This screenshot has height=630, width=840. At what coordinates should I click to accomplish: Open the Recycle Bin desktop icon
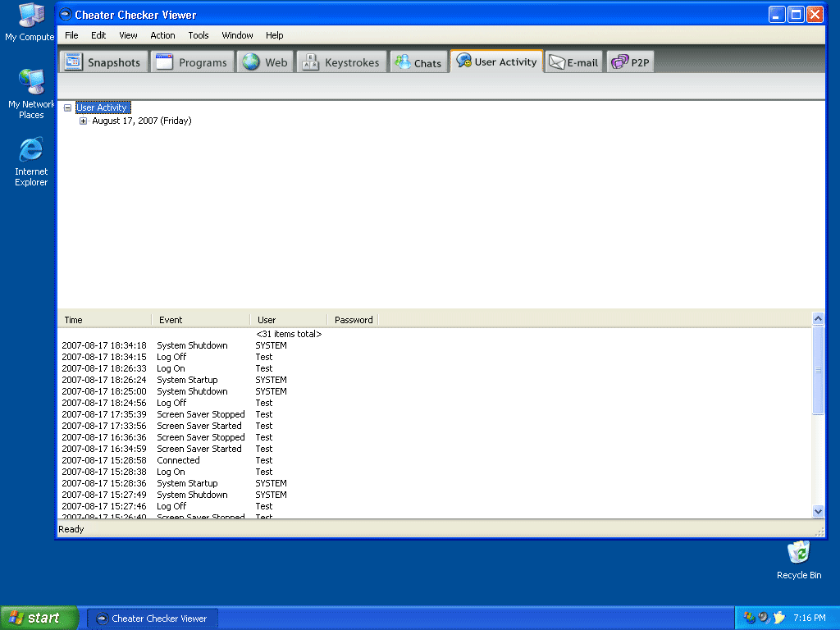click(798, 554)
